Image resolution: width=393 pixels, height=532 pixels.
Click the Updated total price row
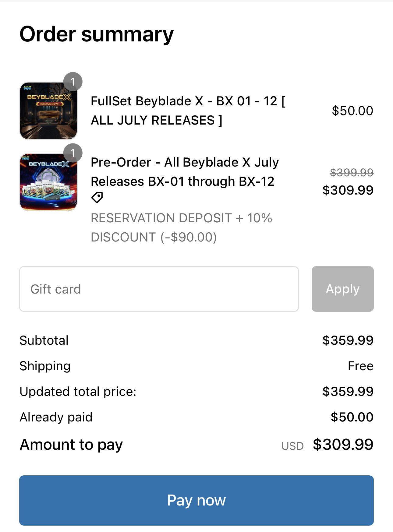[x=77, y=391]
